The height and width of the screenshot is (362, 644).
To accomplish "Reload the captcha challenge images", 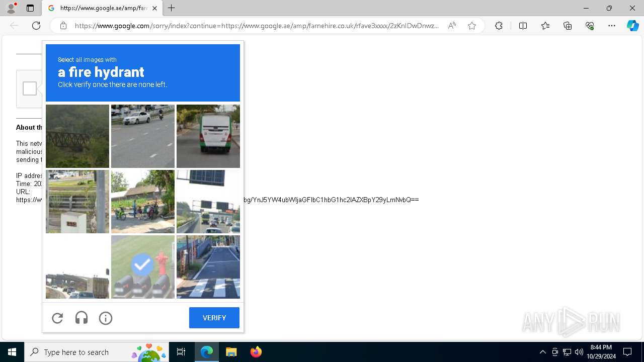I will tap(57, 318).
